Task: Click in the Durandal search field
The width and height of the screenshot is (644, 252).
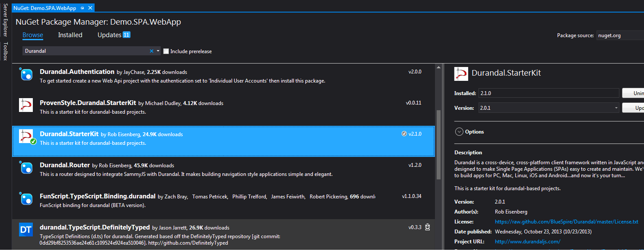Action: [86, 51]
